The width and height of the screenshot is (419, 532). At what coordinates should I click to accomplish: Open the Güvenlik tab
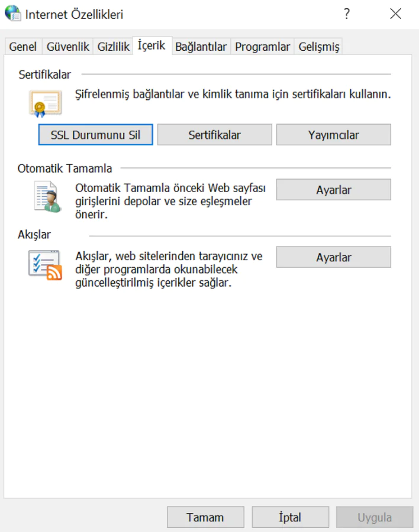[67, 46]
